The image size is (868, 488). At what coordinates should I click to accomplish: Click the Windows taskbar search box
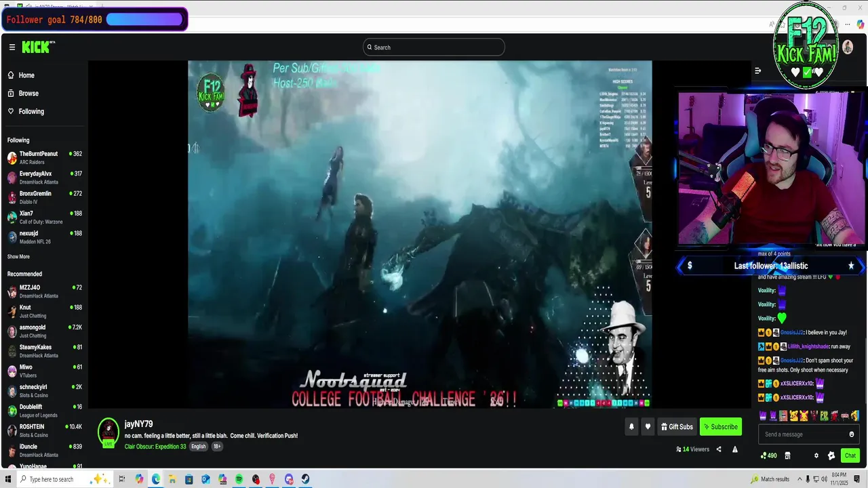pyautogui.click(x=64, y=479)
